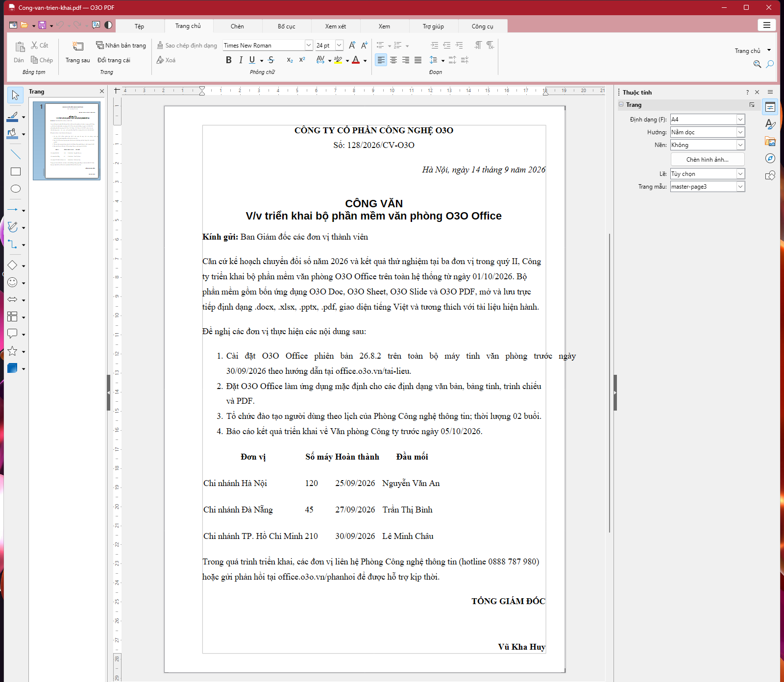Open line spacing dropdown arrow
Screen dimensions: 784x682
point(443,60)
